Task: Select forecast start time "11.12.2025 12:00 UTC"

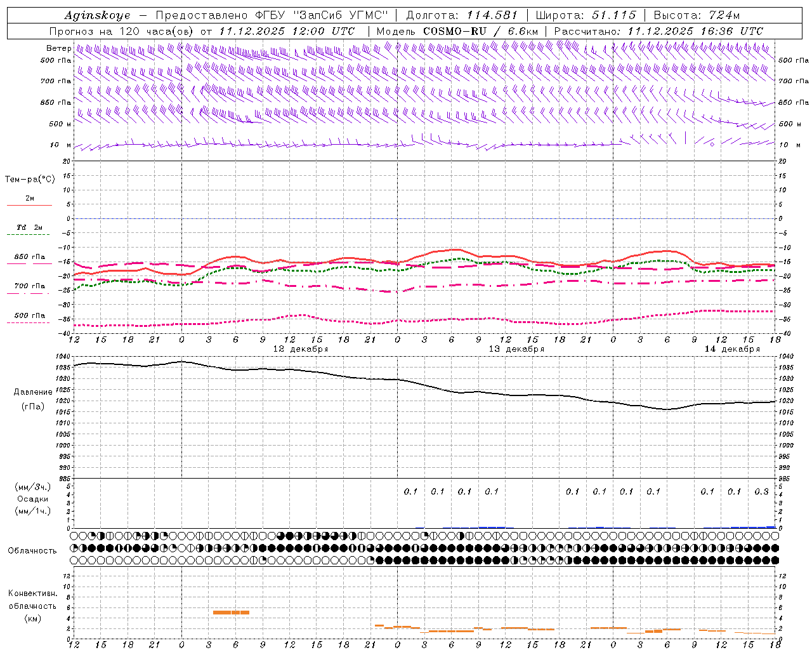Action: click(287, 31)
